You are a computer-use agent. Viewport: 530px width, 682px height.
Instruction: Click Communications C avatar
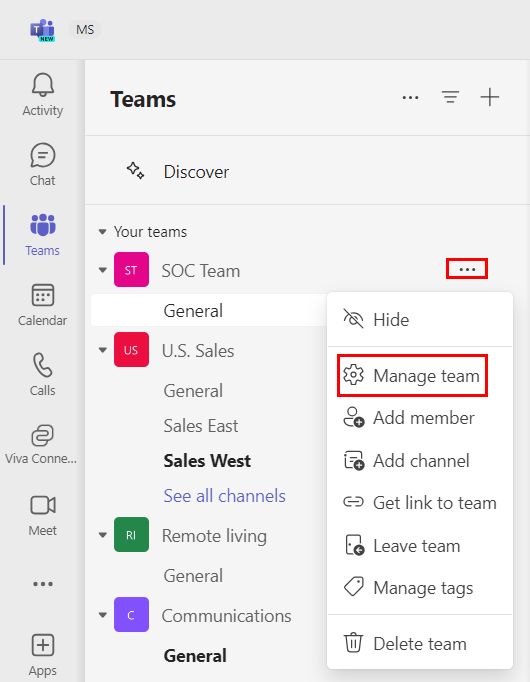pos(131,615)
